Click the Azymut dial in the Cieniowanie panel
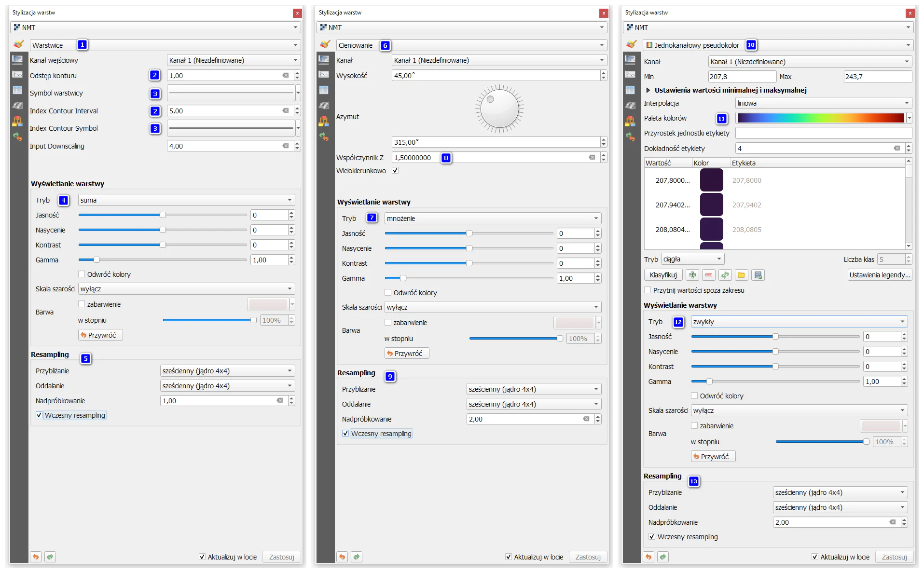924x573 pixels. (499, 109)
